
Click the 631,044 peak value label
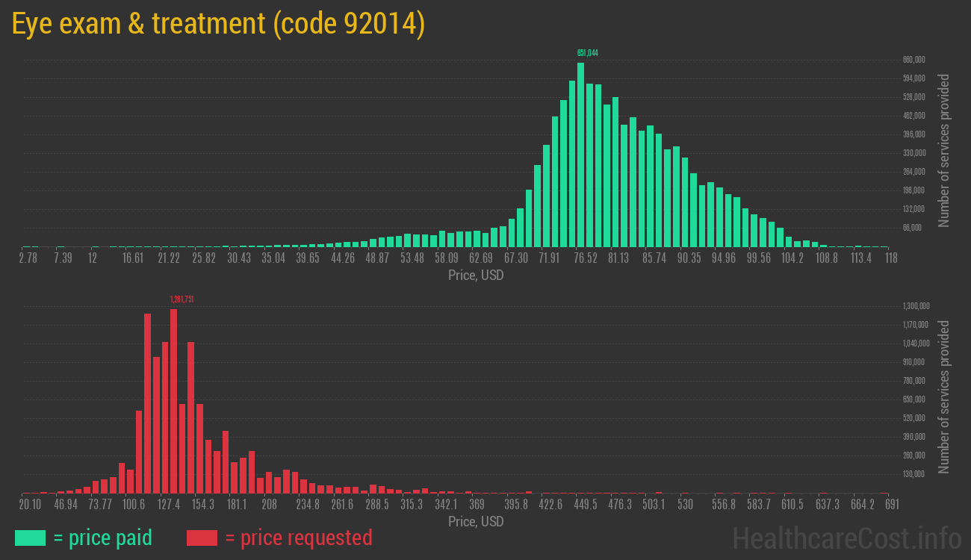[587, 53]
